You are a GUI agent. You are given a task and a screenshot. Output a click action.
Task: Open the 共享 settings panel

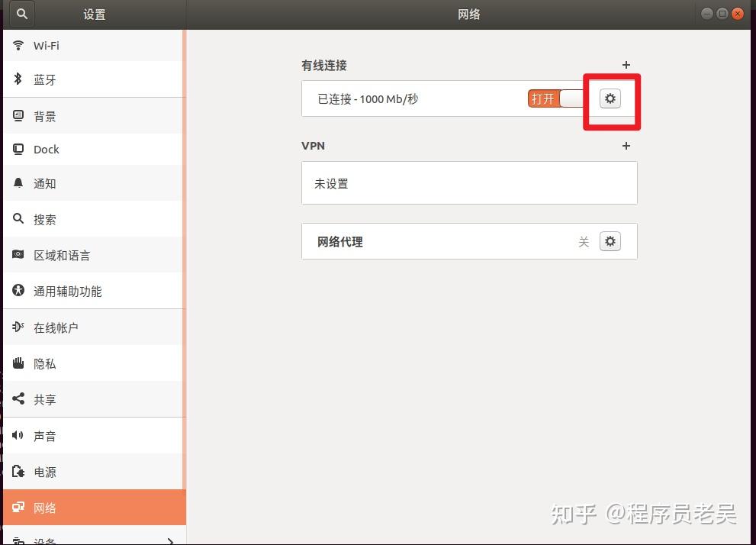point(46,399)
